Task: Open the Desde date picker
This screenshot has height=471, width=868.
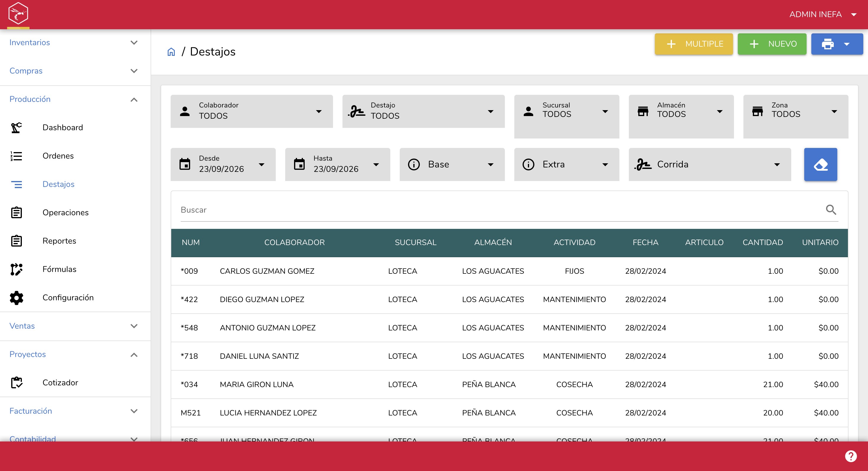Action: 223,164
